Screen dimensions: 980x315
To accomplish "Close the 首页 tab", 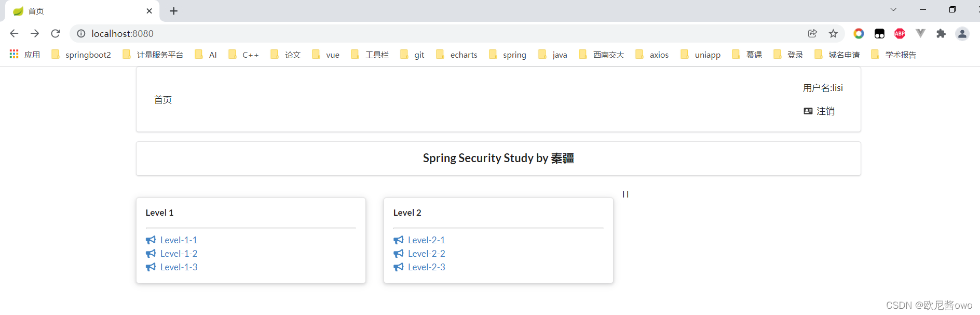I will point(149,11).
